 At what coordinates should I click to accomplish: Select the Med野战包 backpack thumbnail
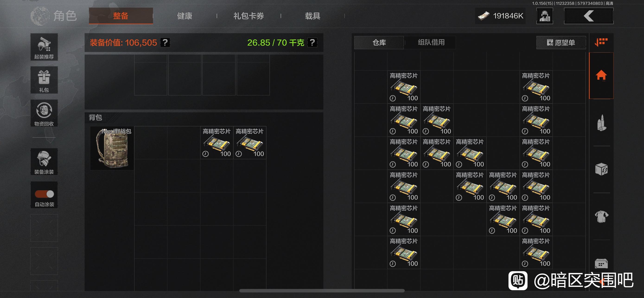pyautogui.click(x=112, y=148)
